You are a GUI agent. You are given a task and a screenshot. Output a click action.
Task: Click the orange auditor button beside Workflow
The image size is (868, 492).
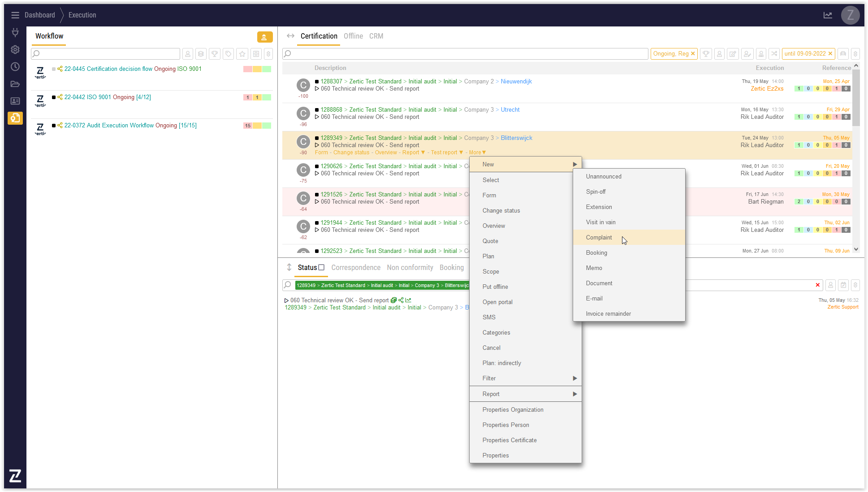(264, 37)
